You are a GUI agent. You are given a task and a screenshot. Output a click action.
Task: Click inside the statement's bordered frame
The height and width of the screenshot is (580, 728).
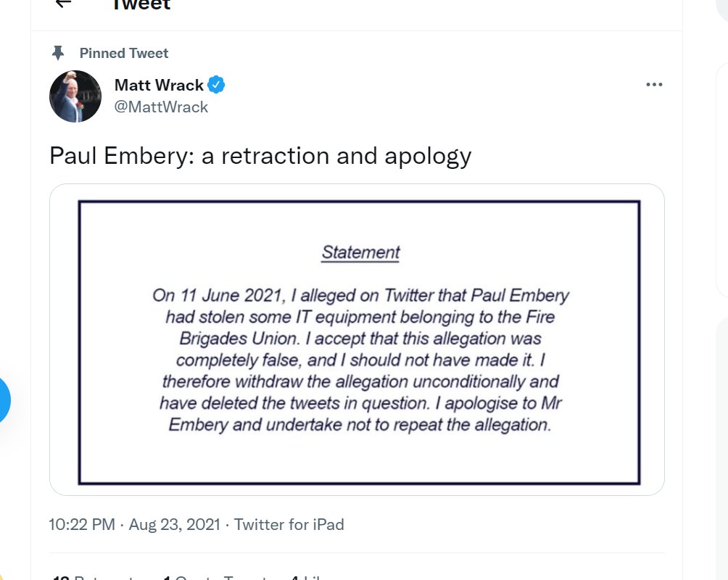(x=357, y=341)
